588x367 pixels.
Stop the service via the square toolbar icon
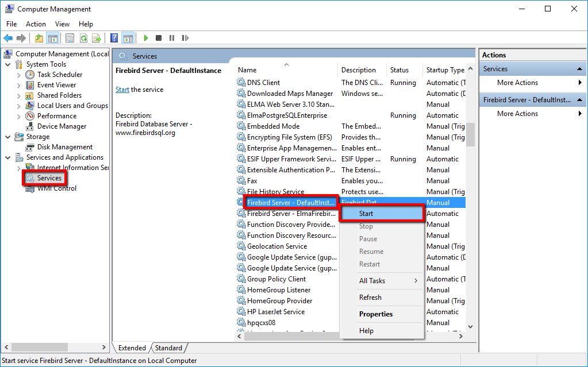tap(158, 38)
